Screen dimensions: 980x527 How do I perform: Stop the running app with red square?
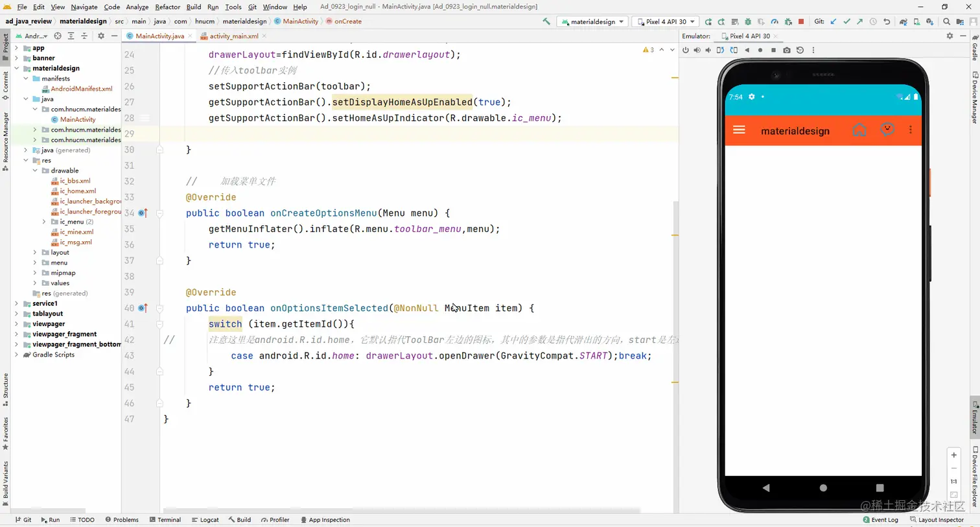point(801,21)
